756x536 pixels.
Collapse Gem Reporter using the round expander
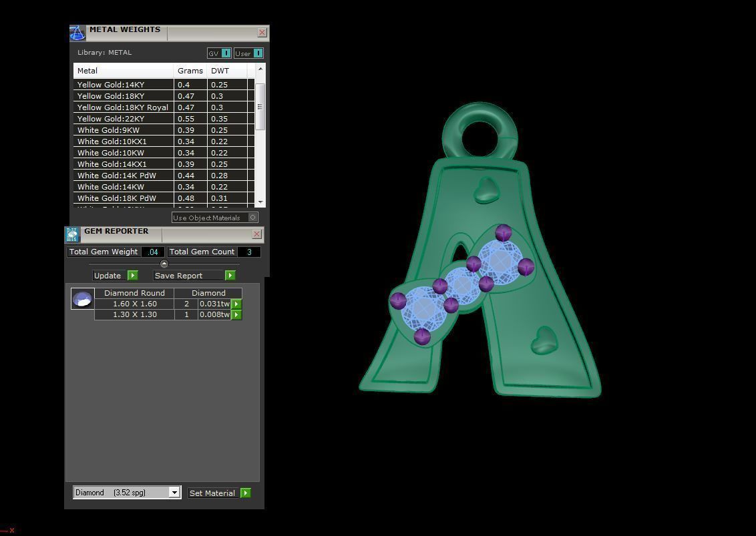[164, 264]
